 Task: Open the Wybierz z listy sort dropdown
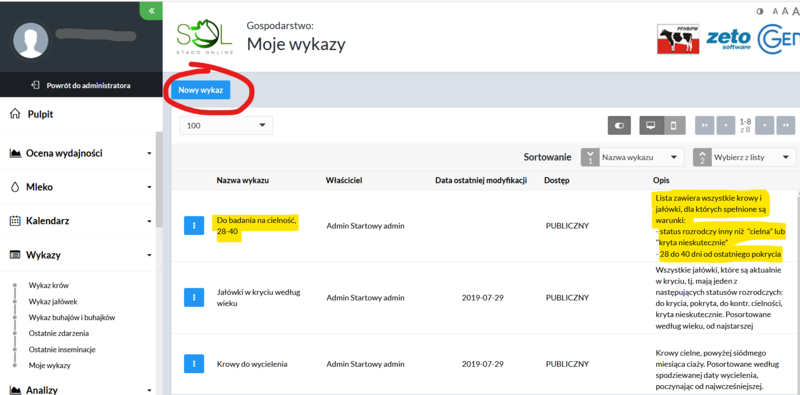(754, 157)
